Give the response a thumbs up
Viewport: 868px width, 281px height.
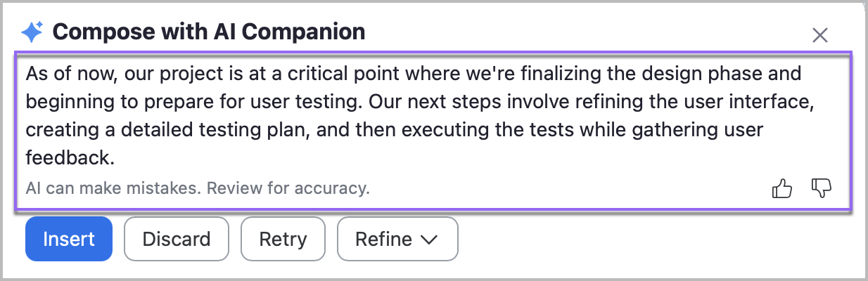[782, 188]
